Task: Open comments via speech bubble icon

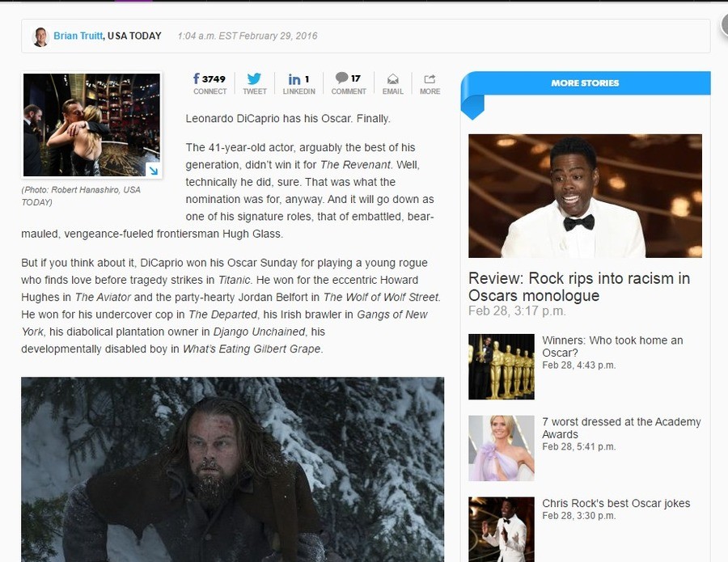Action: click(341, 78)
